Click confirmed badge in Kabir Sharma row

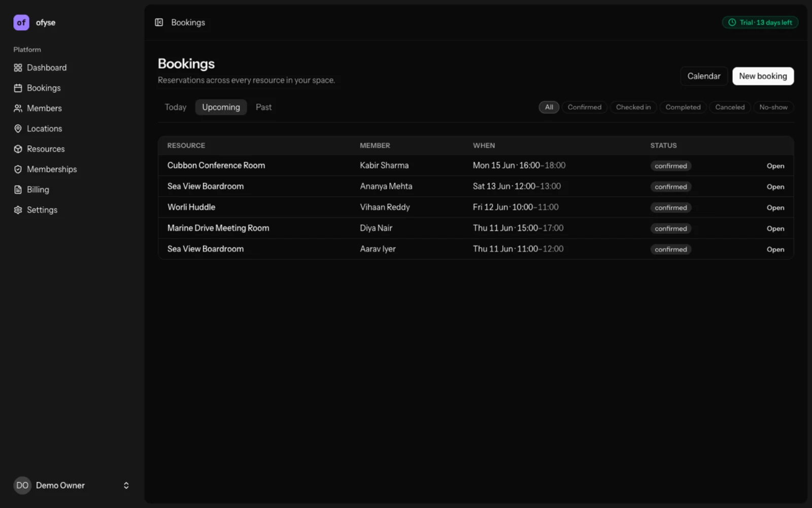(670, 166)
